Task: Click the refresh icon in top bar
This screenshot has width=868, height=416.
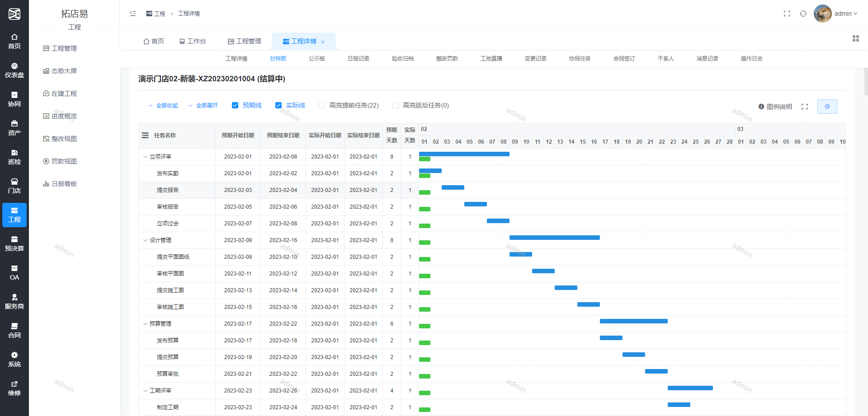Action: click(803, 14)
